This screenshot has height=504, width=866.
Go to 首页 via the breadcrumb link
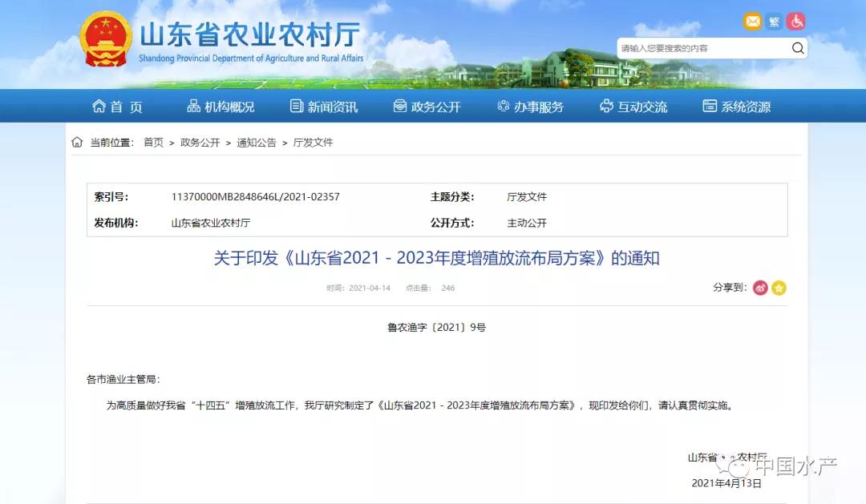(152, 142)
